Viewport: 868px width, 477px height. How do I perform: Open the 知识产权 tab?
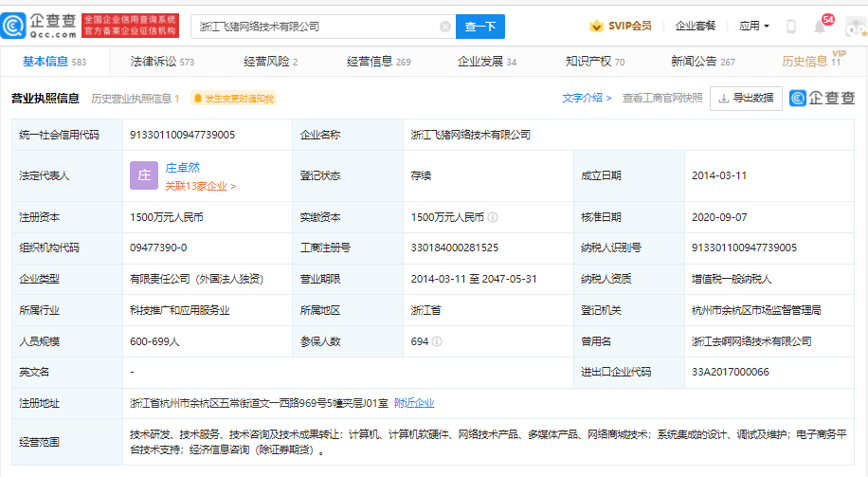[594, 62]
